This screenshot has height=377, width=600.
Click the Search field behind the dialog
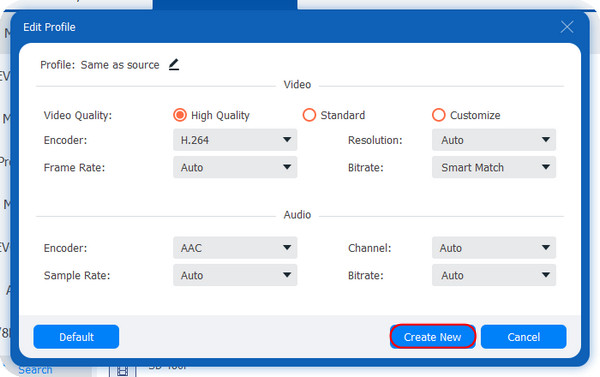[x=35, y=370]
